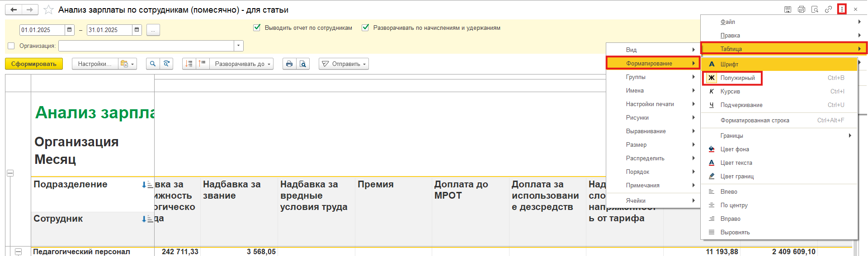Expand the Вид submenu
The height and width of the screenshot is (256, 868).
pos(653,50)
